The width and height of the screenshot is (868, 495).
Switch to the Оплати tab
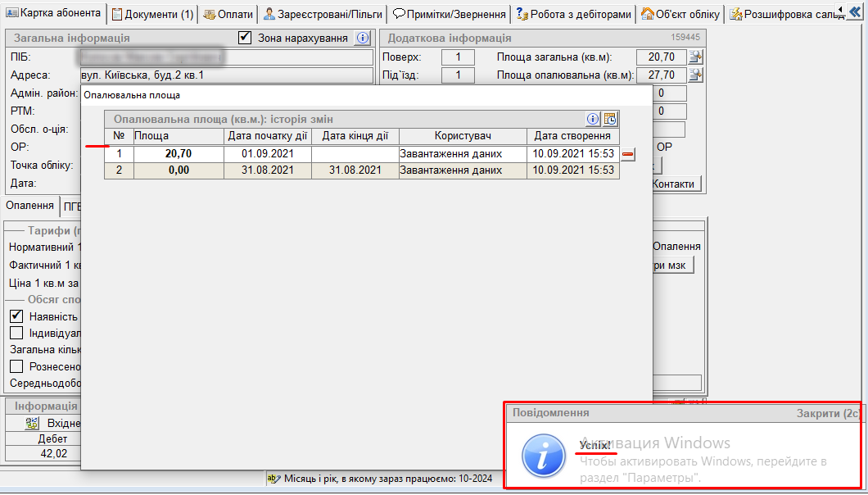(x=228, y=14)
